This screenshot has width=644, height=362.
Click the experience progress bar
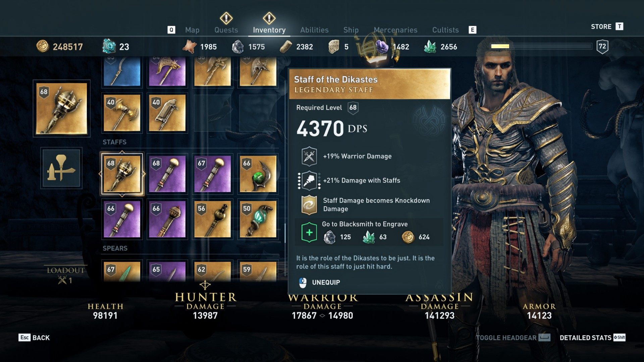541,46
